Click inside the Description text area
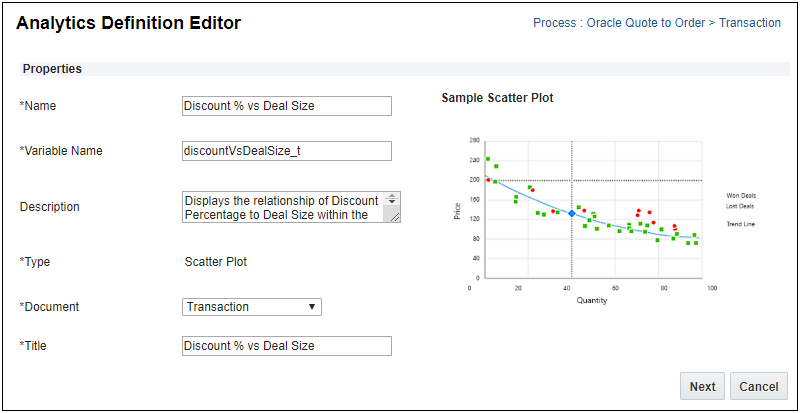This screenshot has width=800, height=413. pos(282,207)
